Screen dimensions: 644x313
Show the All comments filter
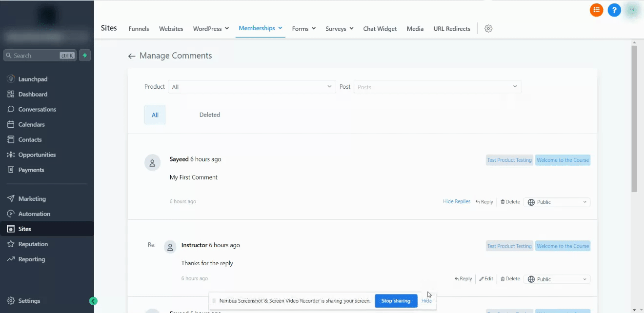[155, 115]
